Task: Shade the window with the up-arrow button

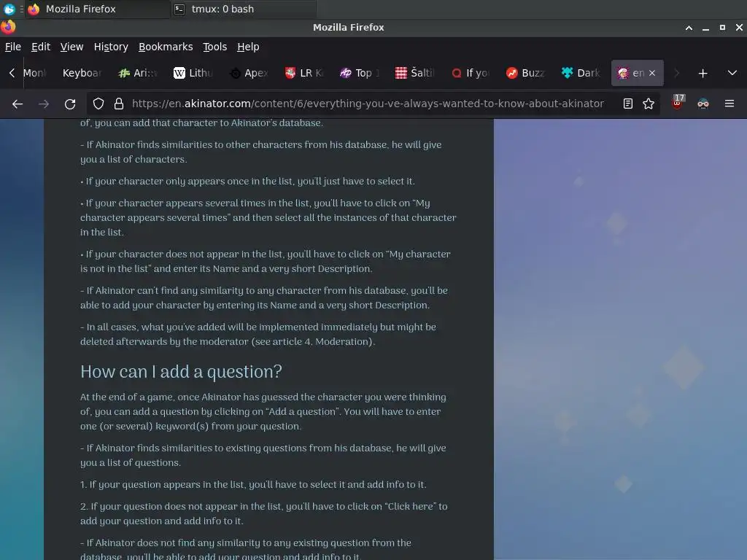Action: pyautogui.click(x=689, y=28)
